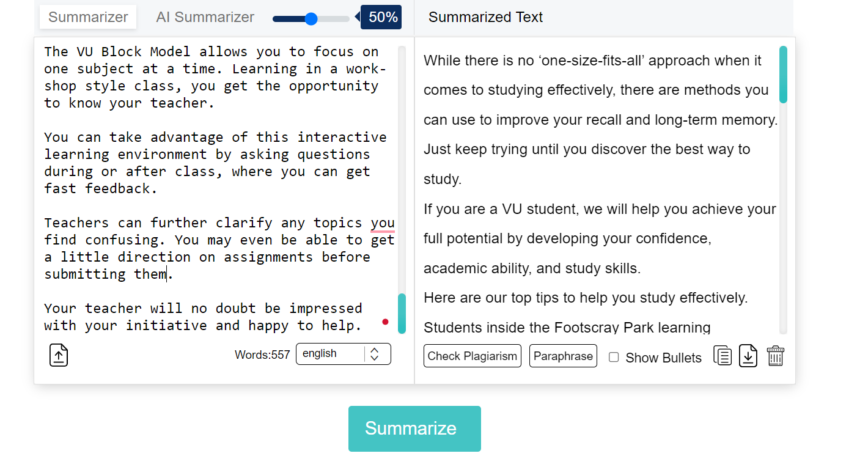The image size is (868, 456).
Task: Switch to the AI Summarizer tab
Action: 205,17
